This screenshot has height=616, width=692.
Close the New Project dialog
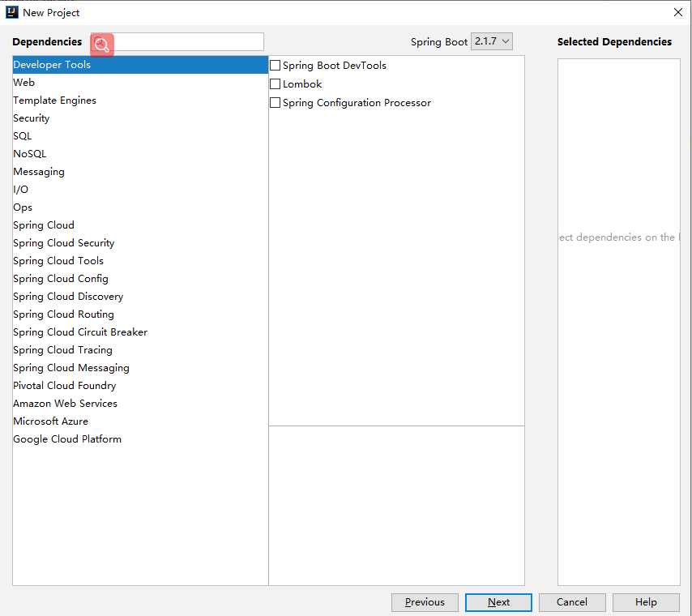[x=678, y=12]
